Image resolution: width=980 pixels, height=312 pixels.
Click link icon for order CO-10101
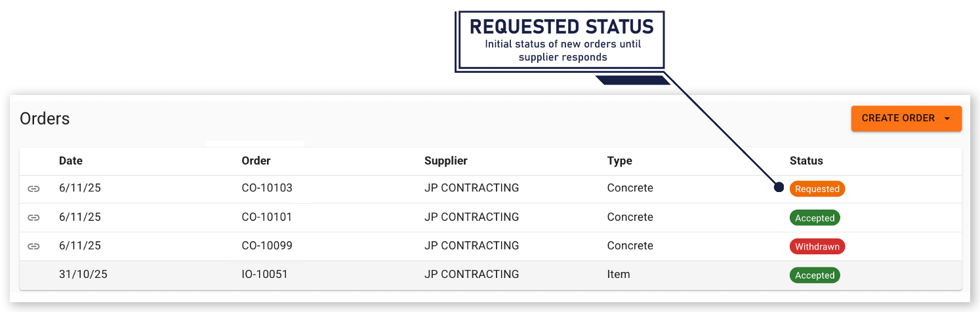[33, 218]
